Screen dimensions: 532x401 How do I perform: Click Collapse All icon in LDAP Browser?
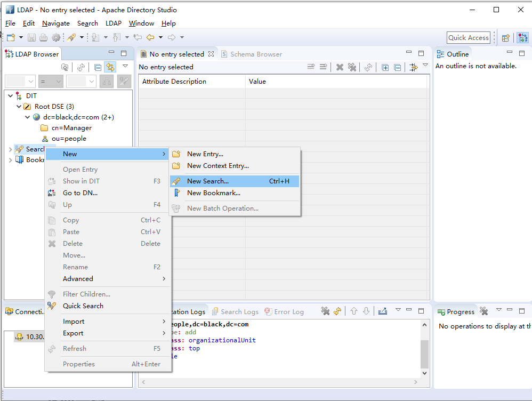(x=98, y=67)
